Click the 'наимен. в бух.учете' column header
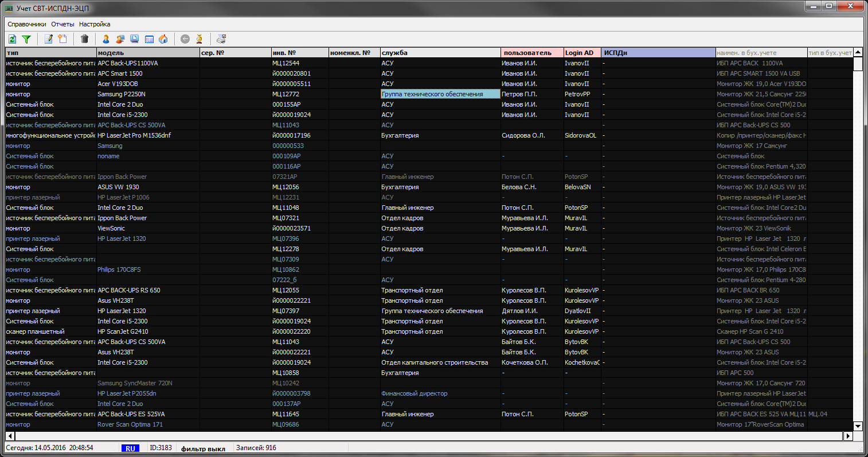The width and height of the screenshot is (868, 457). point(761,53)
